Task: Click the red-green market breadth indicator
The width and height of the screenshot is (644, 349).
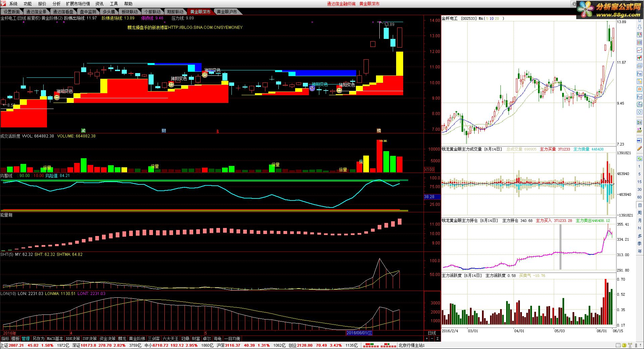Action: pos(380,345)
